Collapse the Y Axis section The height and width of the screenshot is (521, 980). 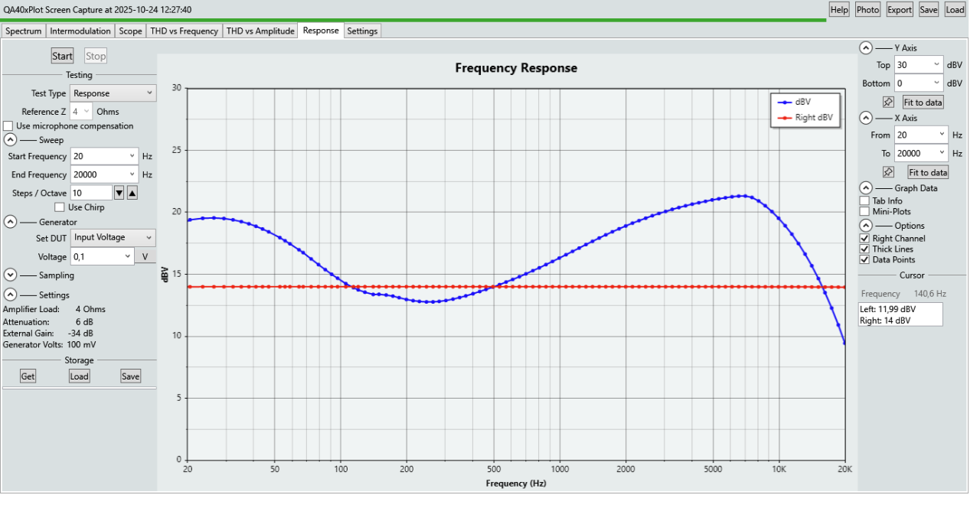pos(865,47)
